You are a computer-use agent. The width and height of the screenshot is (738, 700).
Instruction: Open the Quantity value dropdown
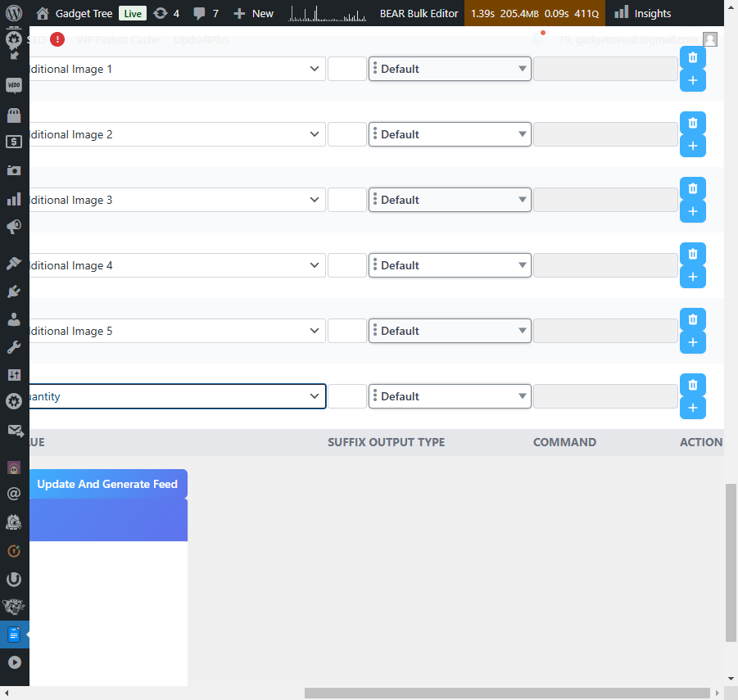tap(178, 396)
